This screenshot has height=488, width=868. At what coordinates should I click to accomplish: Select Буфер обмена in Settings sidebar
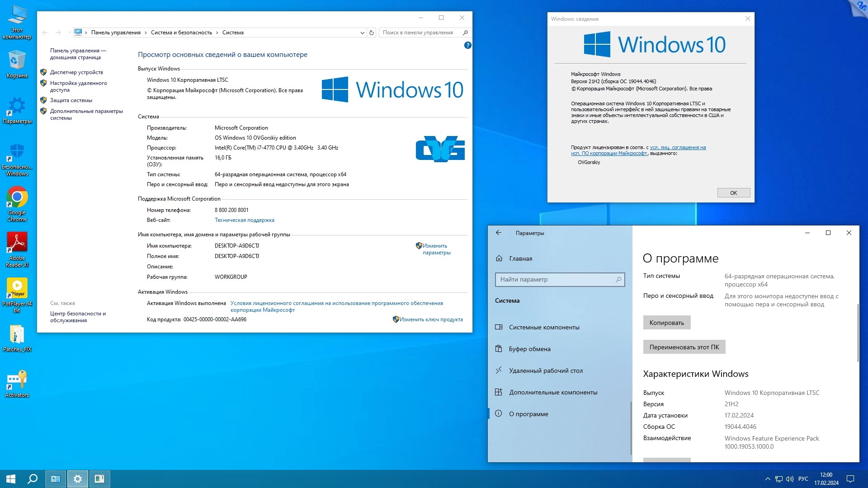pyautogui.click(x=529, y=349)
